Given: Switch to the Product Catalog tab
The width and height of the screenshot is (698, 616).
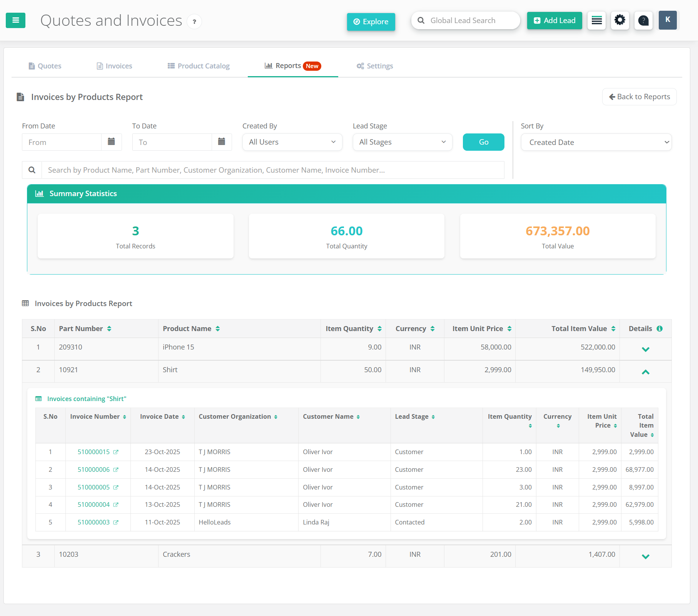Looking at the screenshot, I should point(199,66).
